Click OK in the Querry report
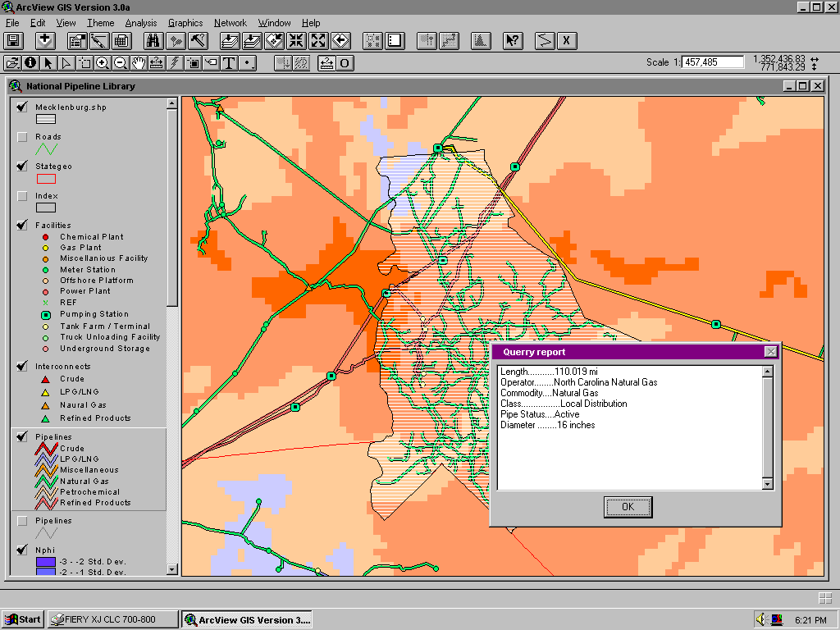Image resolution: width=840 pixels, height=630 pixels. click(x=628, y=507)
